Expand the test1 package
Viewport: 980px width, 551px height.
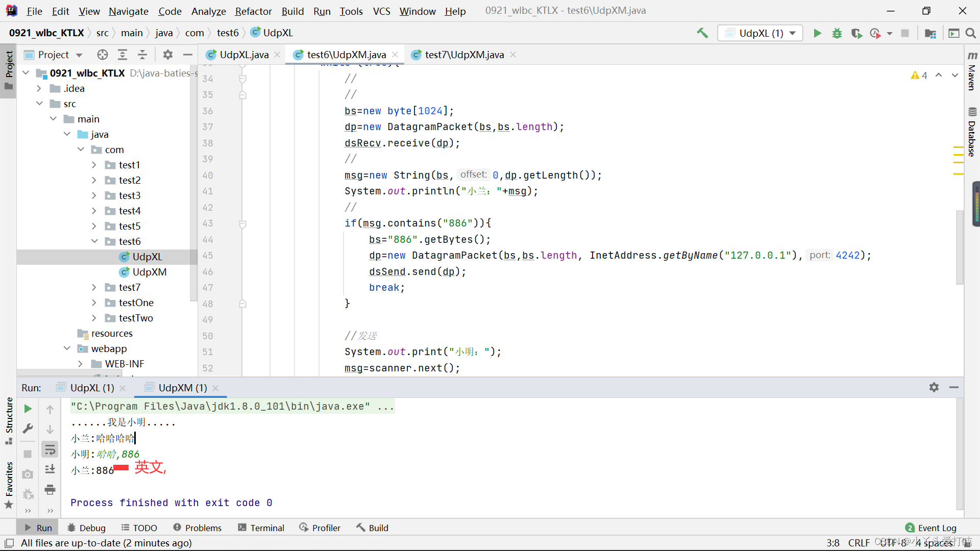tap(94, 165)
